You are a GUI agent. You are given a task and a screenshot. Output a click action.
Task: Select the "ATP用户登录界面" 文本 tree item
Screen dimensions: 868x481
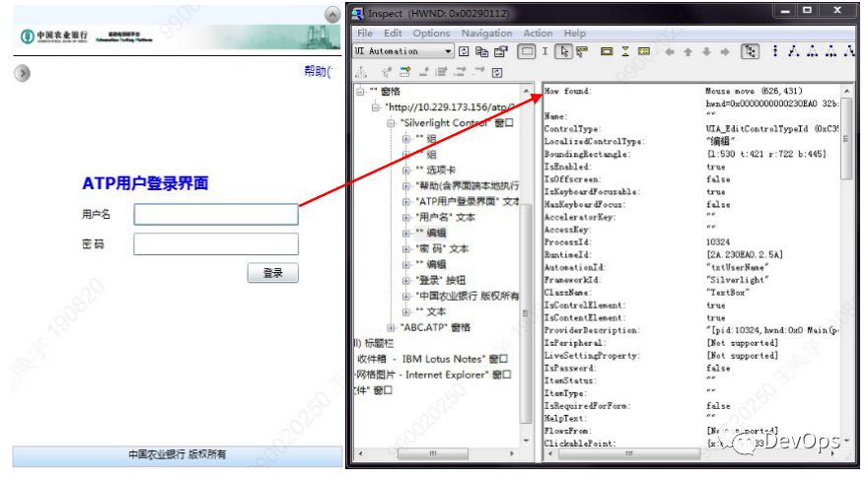point(468,201)
